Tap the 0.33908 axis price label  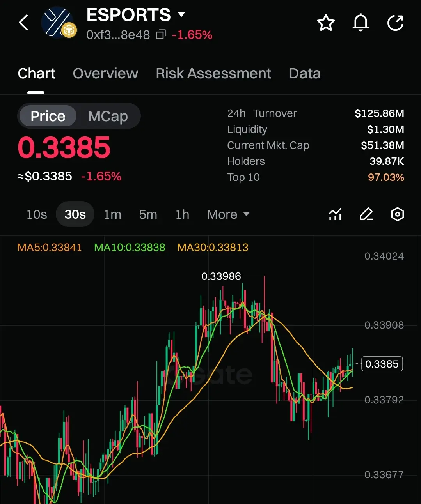[384, 325]
